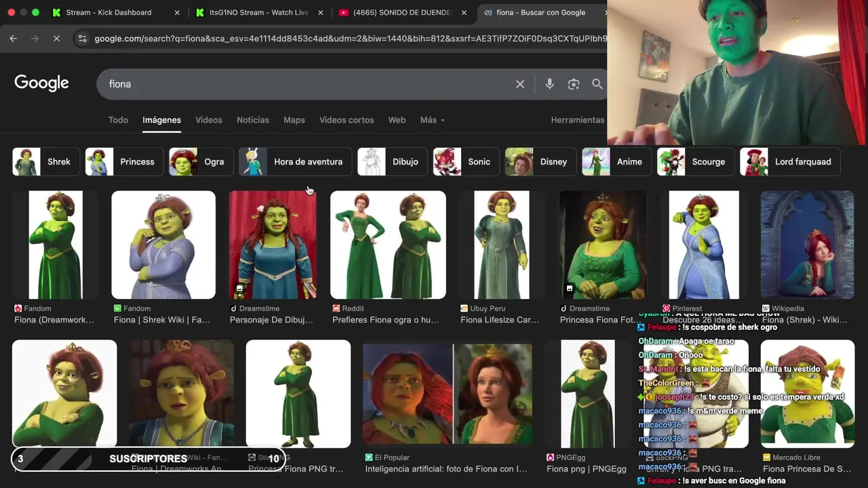Click the browser address bar URL
The width and height of the screenshot is (868, 488).
coord(349,39)
